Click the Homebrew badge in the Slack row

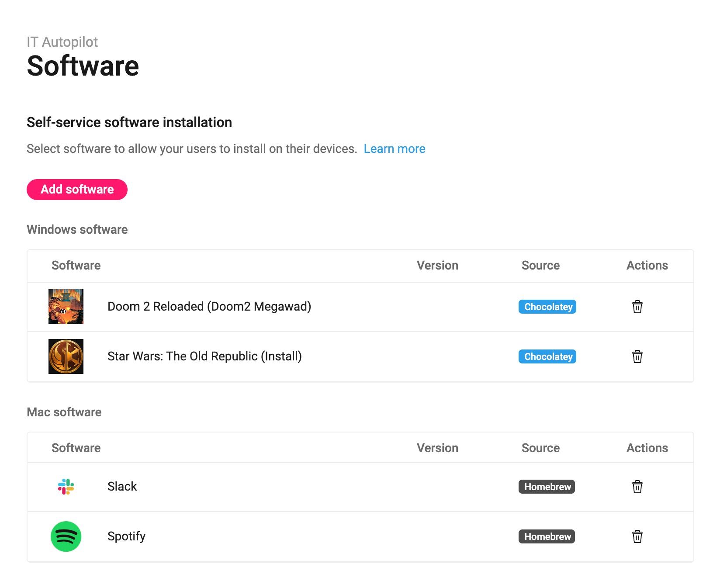pyautogui.click(x=547, y=487)
